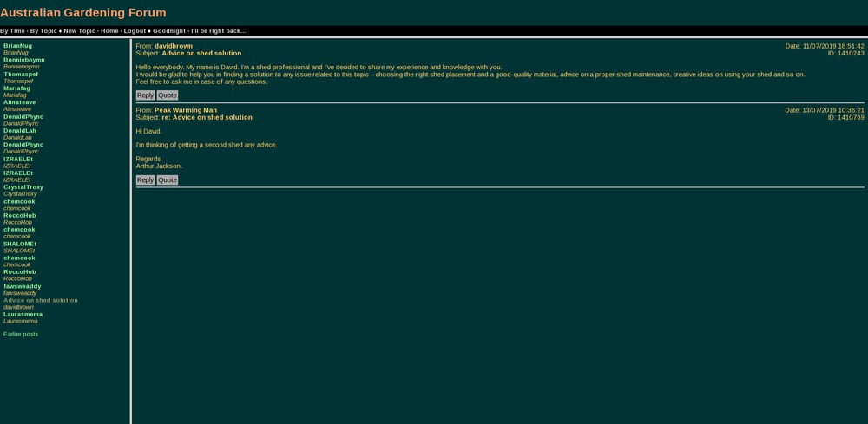Open the Laurasmema topic
This screenshot has width=868, height=424.
coord(23,315)
